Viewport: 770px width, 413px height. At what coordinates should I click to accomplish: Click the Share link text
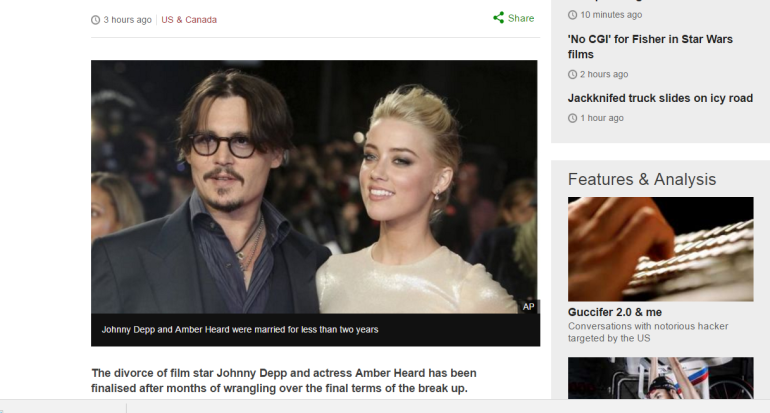pos(521,18)
